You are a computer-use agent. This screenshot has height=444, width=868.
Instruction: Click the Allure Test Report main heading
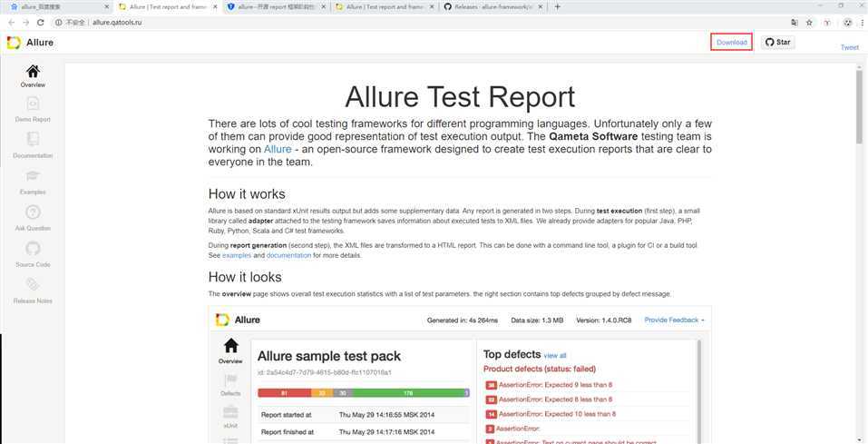point(460,96)
